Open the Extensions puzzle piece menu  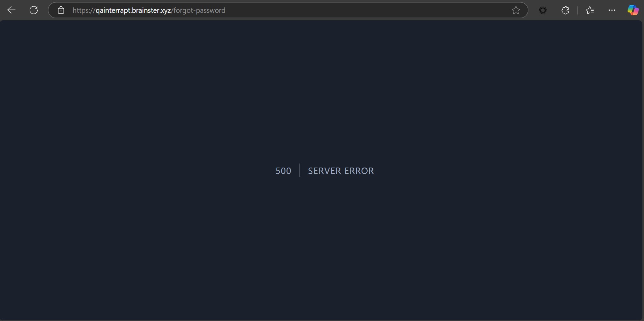pos(565,10)
